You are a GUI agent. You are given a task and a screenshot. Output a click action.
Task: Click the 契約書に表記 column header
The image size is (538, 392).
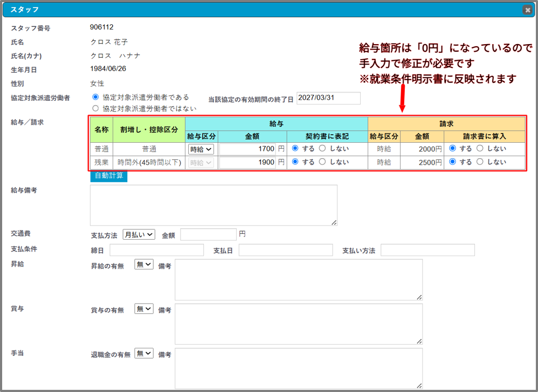[x=327, y=136]
